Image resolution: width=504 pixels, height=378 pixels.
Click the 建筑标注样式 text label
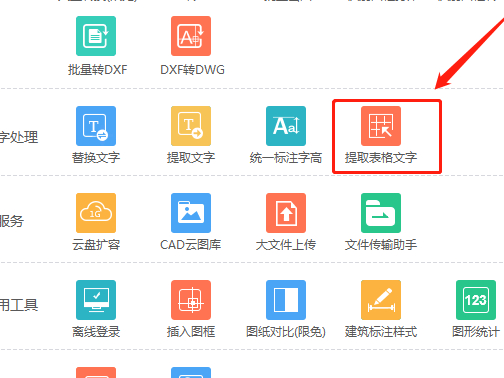point(381,332)
